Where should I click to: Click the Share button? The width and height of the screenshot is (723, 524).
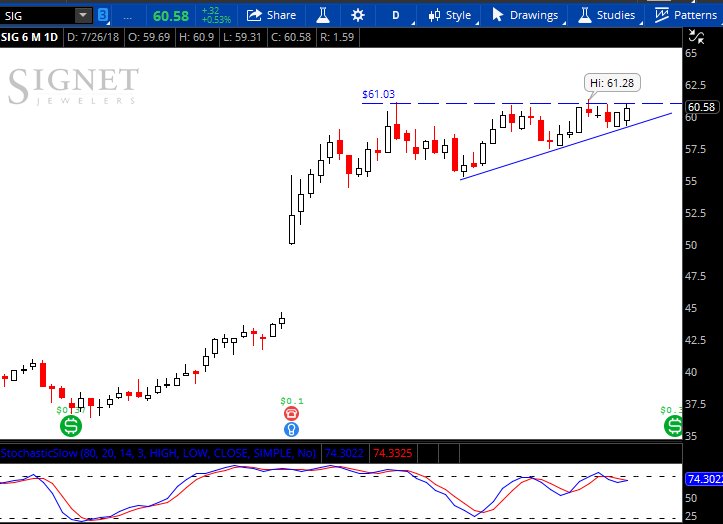click(271, 15)
